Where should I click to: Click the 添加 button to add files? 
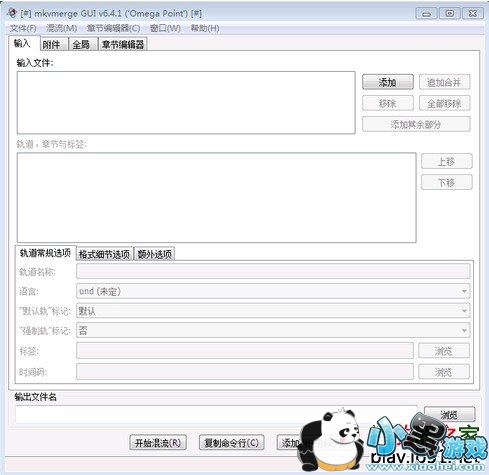pyautogui.click(x=388, y=82)
